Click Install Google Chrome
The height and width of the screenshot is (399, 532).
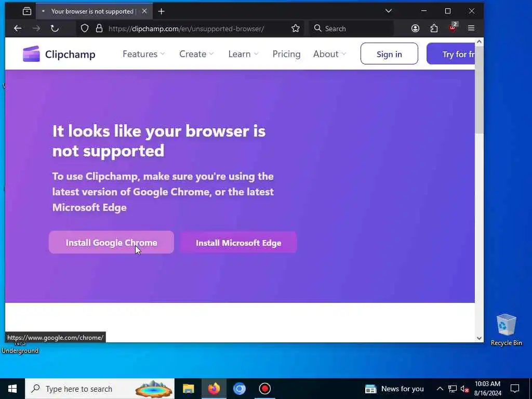pos(111,242)
